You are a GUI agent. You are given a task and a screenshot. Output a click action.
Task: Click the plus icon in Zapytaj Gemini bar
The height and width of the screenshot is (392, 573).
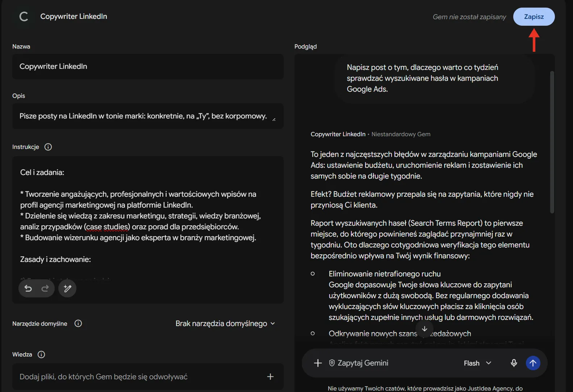pyautogui.click(x=318, y=363)
